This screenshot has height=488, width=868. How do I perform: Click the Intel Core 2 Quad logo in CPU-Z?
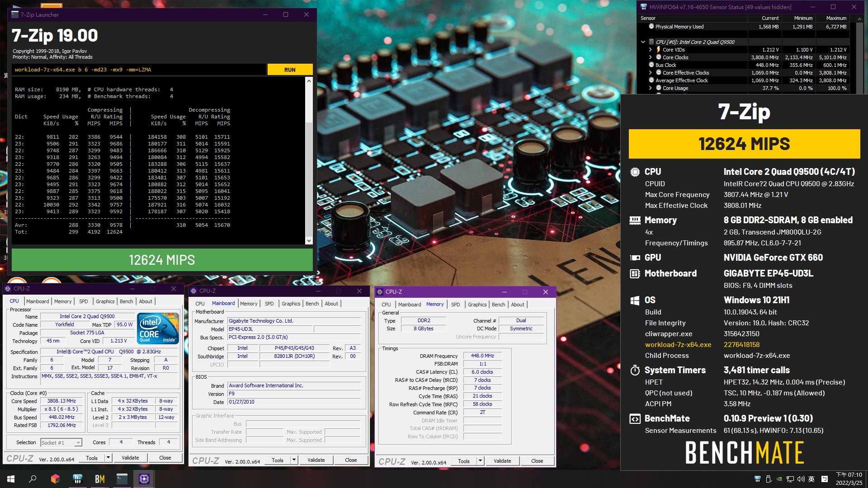158,328
